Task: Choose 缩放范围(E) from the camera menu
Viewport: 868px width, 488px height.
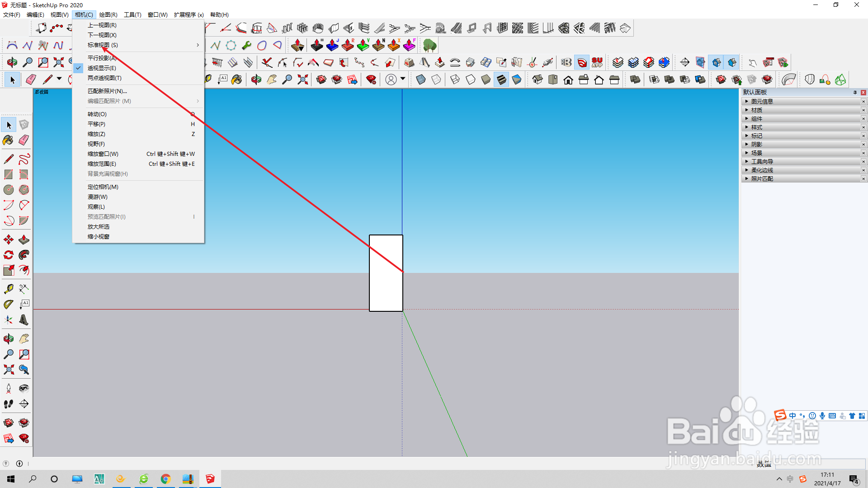Action: (102, 164)
